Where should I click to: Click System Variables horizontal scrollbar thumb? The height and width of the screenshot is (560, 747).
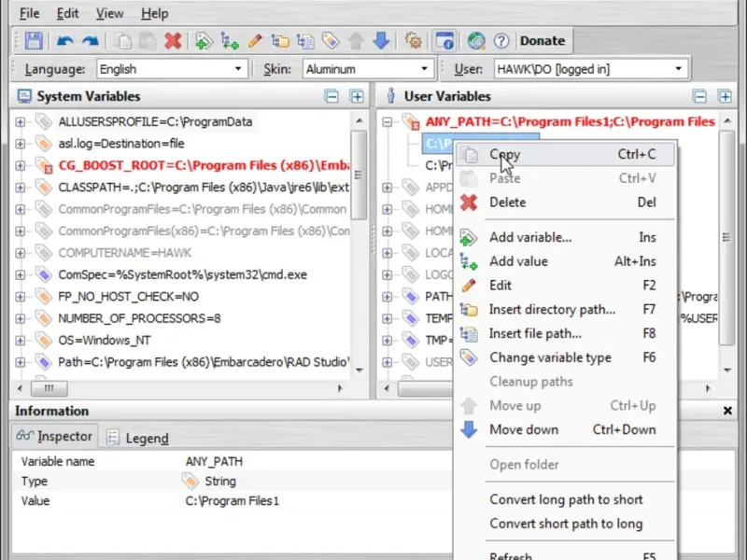(49, 388)
